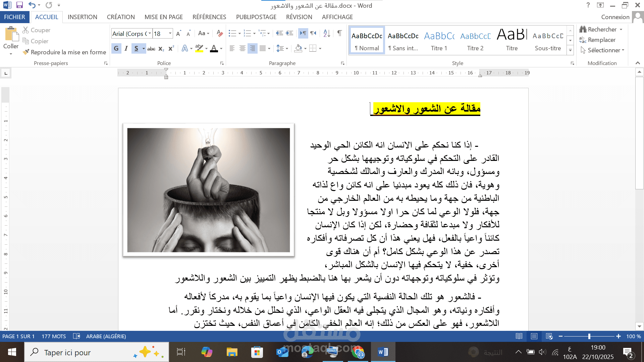The height and width of the screenshot is (362, 644).
Task: Apply strikethrough formatting
Action: click(x=151, y=49)
